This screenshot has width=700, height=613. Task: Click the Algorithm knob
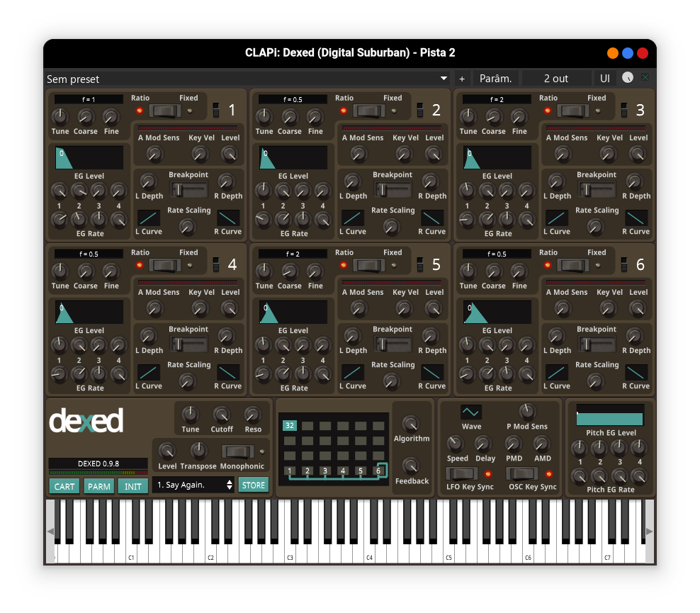[x=410, y=423]
